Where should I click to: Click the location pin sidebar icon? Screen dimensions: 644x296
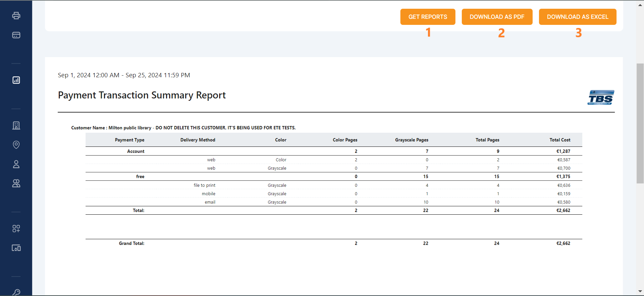coord(16,144)
